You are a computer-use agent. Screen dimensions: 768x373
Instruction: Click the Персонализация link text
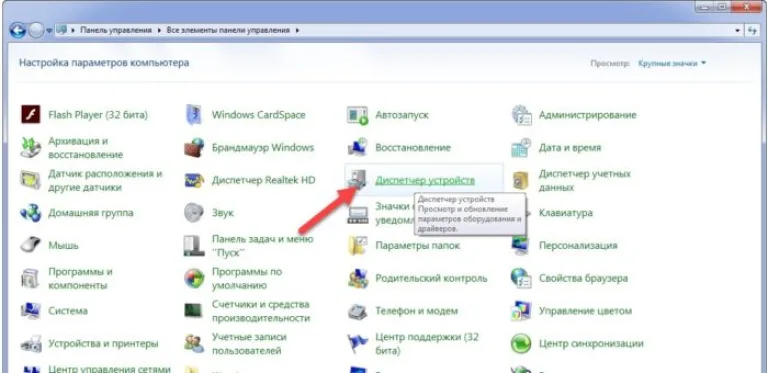click(578, 245)
